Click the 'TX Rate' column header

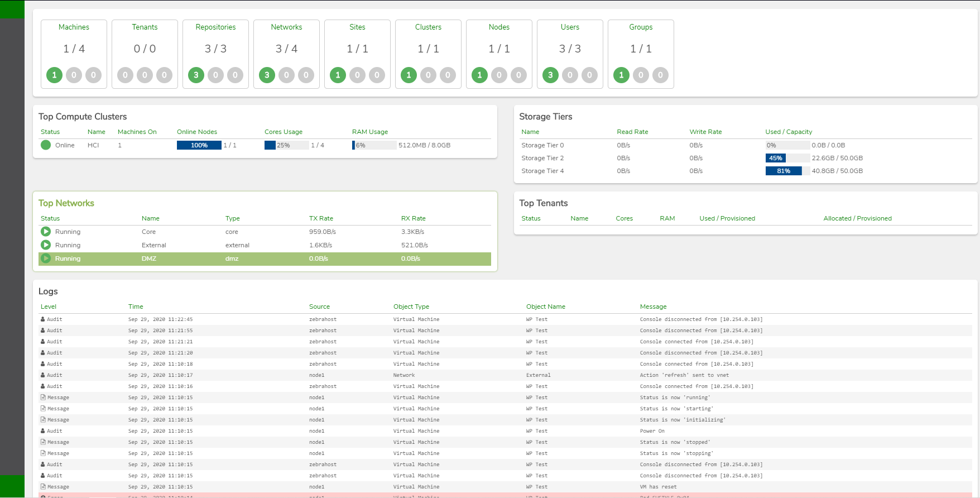click(321, 218)
